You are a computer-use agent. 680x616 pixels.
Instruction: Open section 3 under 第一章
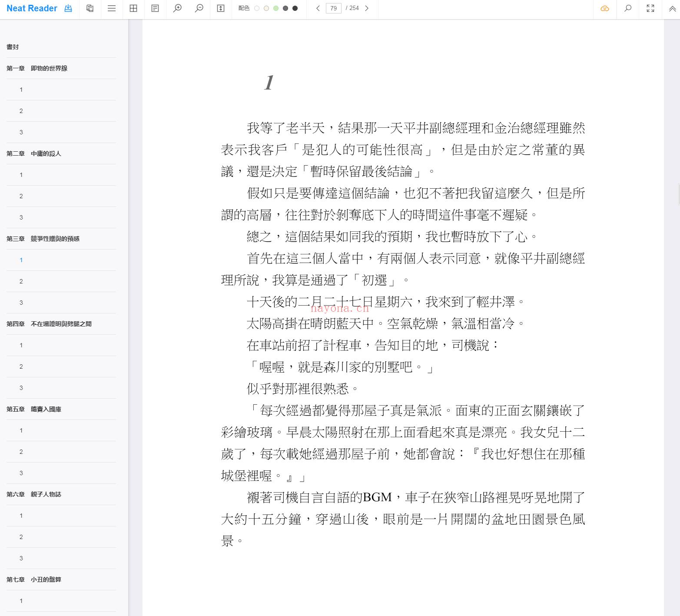pyautogui.click(x=61, y=132)
